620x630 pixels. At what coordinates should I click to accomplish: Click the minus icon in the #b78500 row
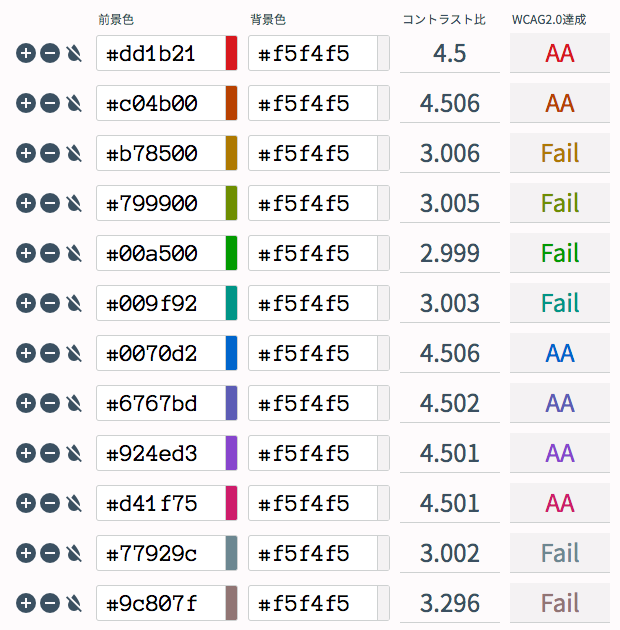pos(50,153)
